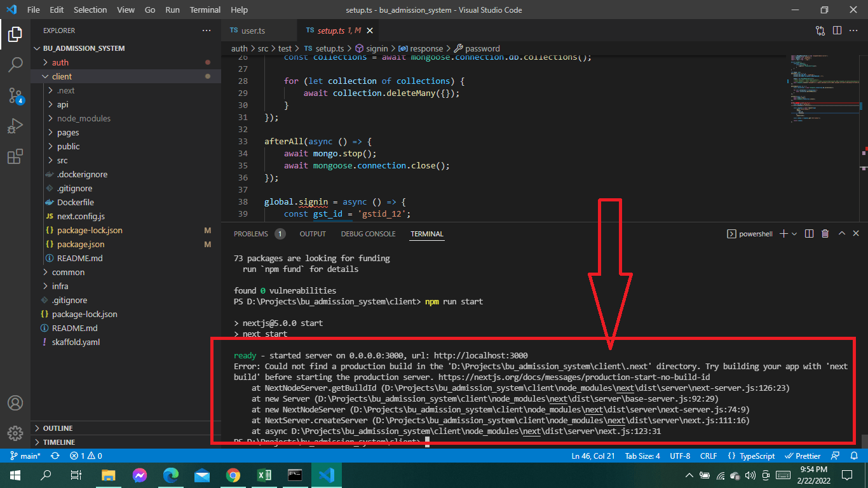Change end of line sequence CRLF
868x488 pixels.
coord(709,456)
